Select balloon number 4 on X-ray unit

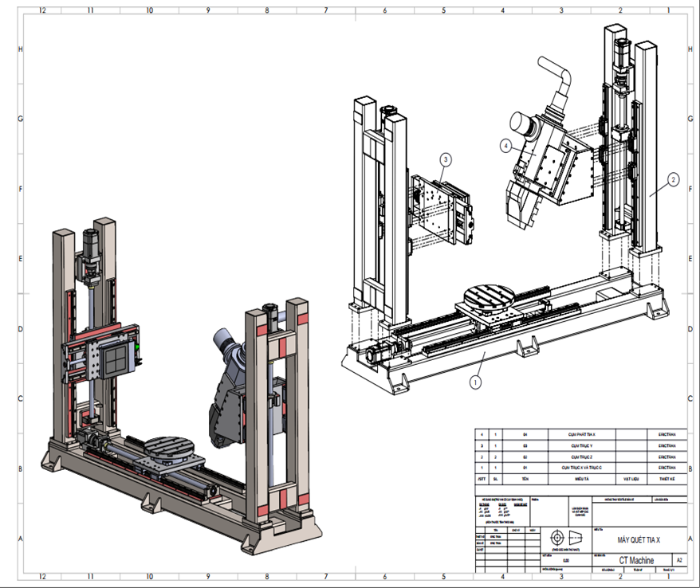pos(505,146)
